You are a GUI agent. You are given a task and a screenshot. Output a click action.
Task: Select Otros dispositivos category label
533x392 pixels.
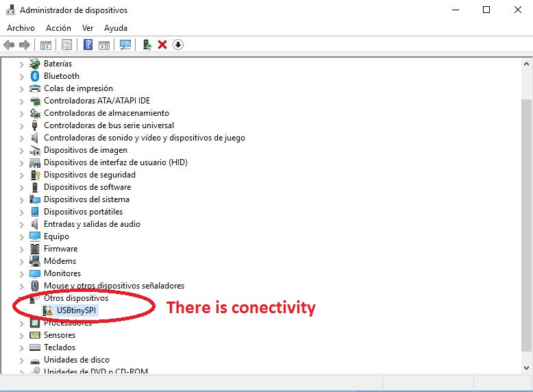coord(76,298)
